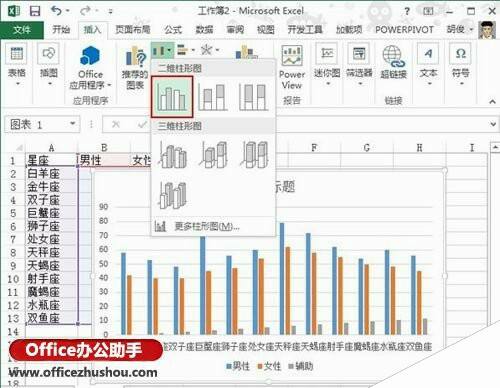Screen dimensions: 500x388
Task: Switch to the 公式 ribbon tab
Action: coord(173,30)
